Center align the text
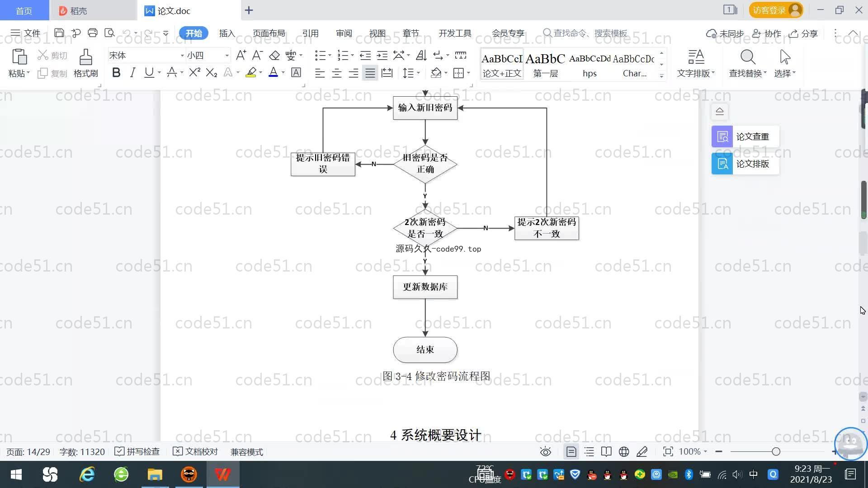The image size is (868, 488). pyautogui.click(x=336, y=73)
